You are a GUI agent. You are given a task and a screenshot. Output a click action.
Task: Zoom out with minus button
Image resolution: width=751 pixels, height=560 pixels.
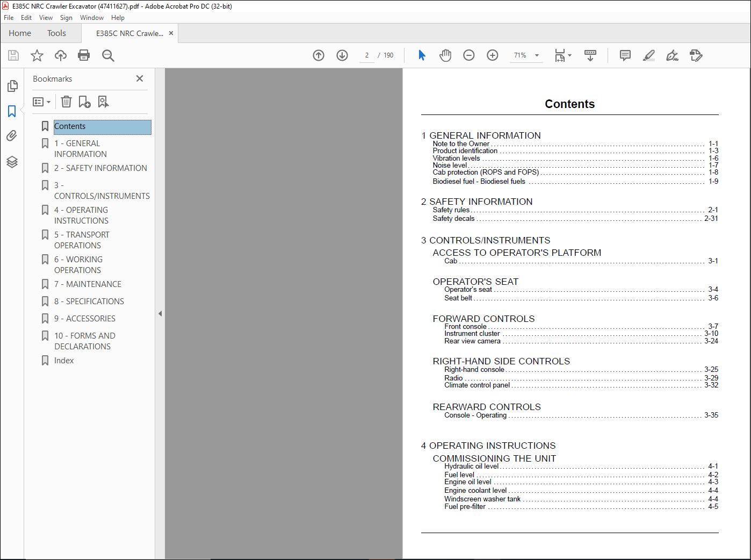click(x=469, y=55)
